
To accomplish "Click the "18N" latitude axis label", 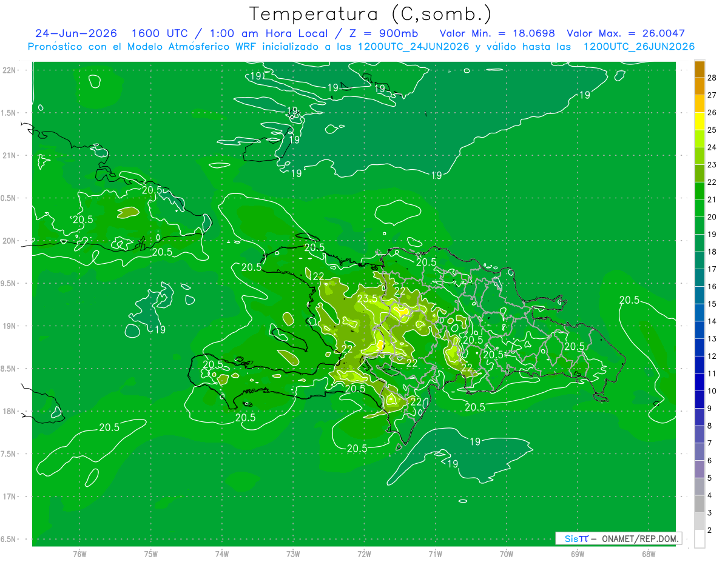I will (x=10, y=411).
